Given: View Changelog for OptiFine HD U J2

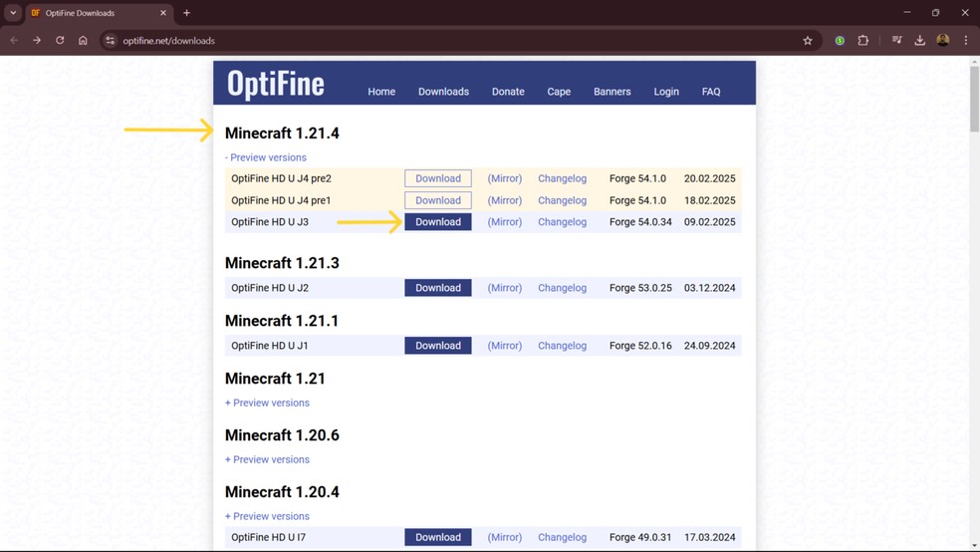Looking at the screenshot, I should click(562, 288).
